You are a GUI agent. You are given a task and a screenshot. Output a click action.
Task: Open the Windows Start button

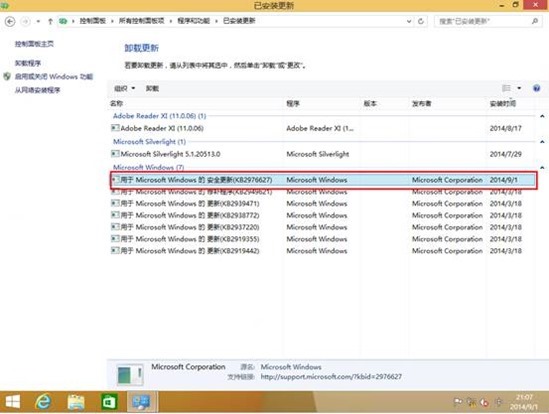[13, 402]
